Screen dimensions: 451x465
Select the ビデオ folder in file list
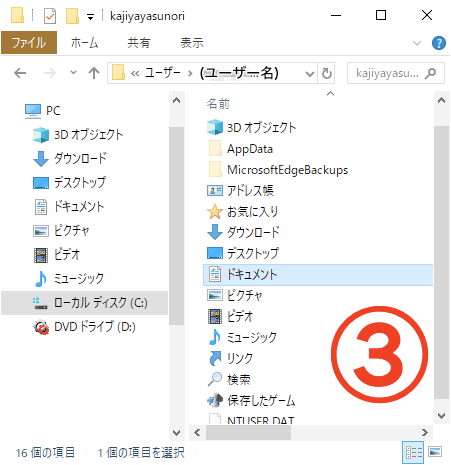pyautogui.click(x=230, y=316)
